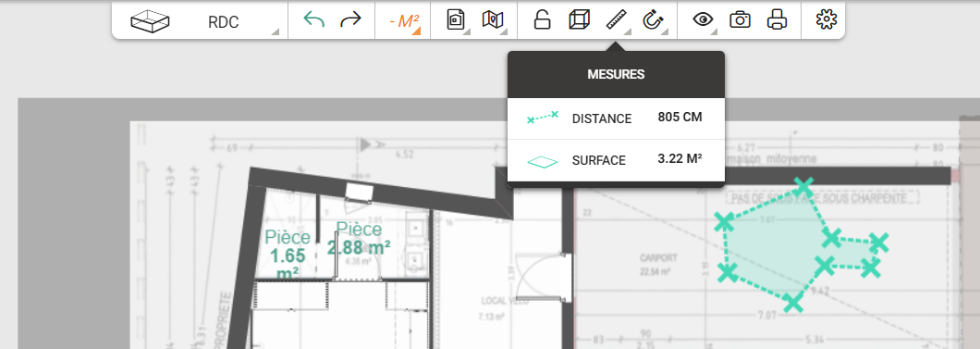
Task: Toggle the padlock lock state
Action: [x=542, y=20]
